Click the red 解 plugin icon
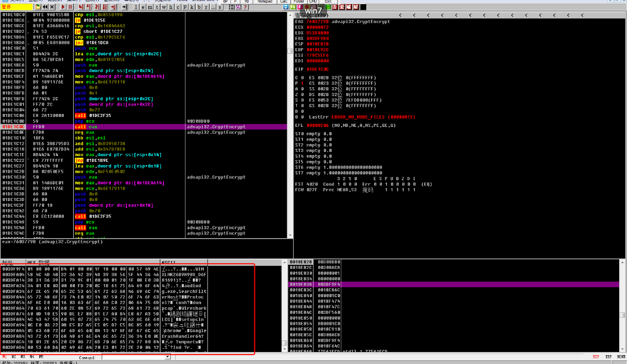Image resolution: width=627 pixels, height=364 pixels. click(x=356, y=7)
